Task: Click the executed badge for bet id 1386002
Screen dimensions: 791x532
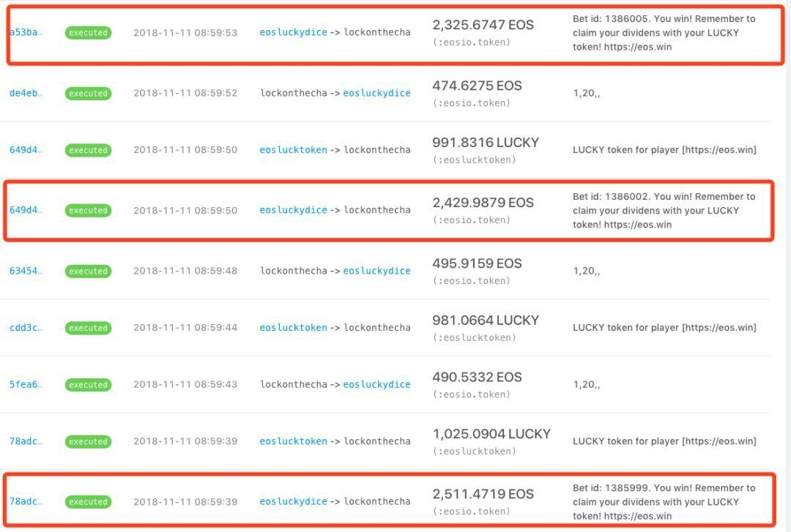Action: (x=88, y=210)
